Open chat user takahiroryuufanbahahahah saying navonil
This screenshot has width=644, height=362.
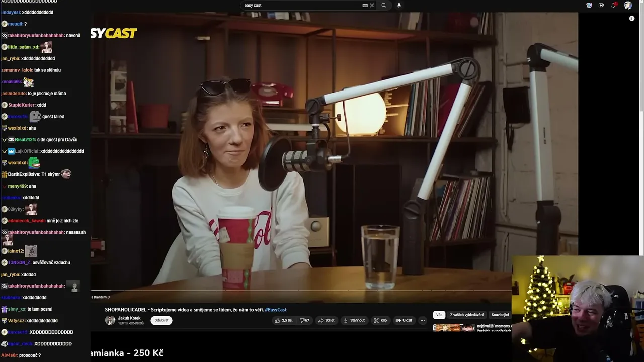tap(36, 36)
